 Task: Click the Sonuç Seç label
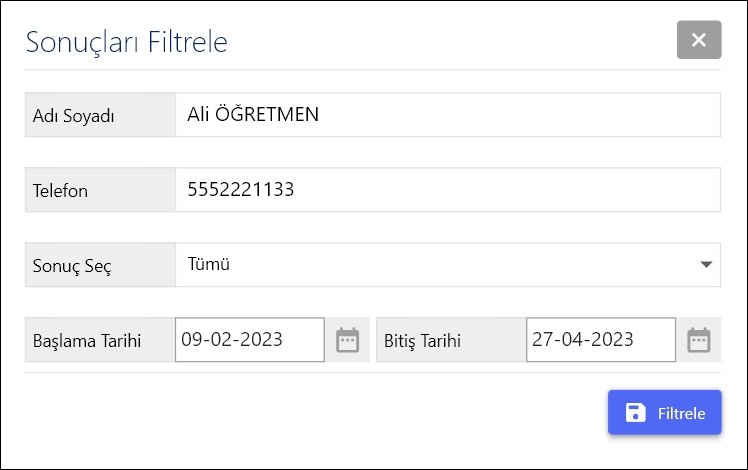(x=72, y=266)
